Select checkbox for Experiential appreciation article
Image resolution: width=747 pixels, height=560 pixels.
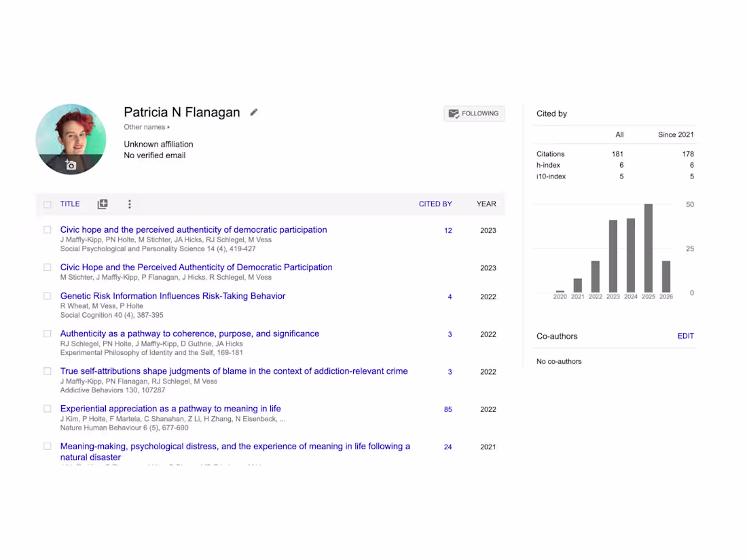(48, 409)
